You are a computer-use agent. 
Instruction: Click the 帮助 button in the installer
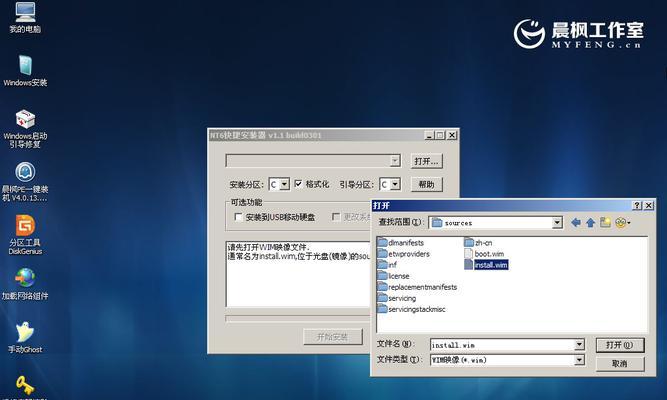(x=426, y=184)
